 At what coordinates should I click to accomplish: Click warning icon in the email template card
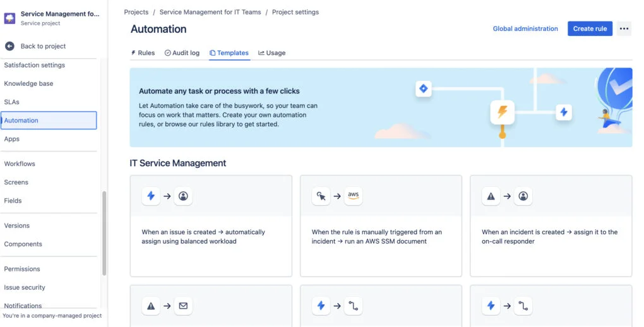pyautogui.click(x=151, y=306)
